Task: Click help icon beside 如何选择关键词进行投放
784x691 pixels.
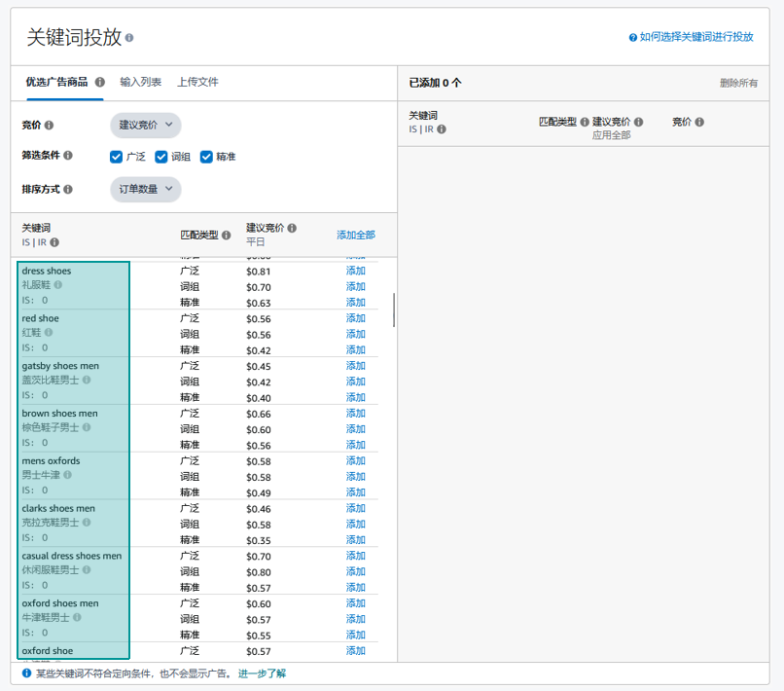Action: pyautogui.click(x=633, y=38)
